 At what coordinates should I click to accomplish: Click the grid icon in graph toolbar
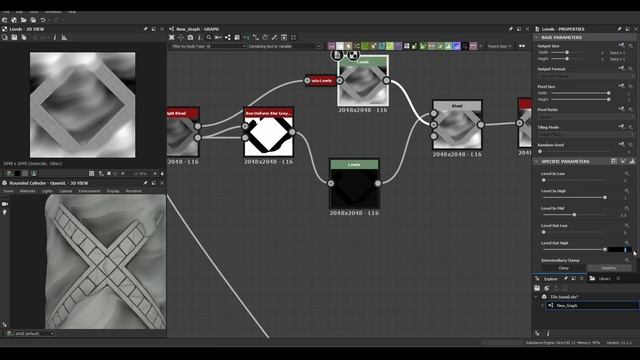pos(237,38)
